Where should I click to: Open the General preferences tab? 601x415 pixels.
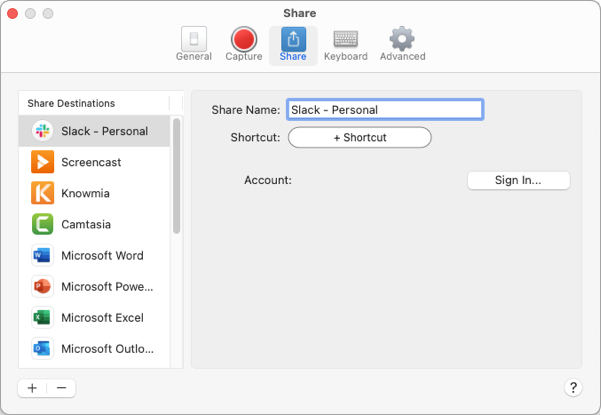(194, 44)
